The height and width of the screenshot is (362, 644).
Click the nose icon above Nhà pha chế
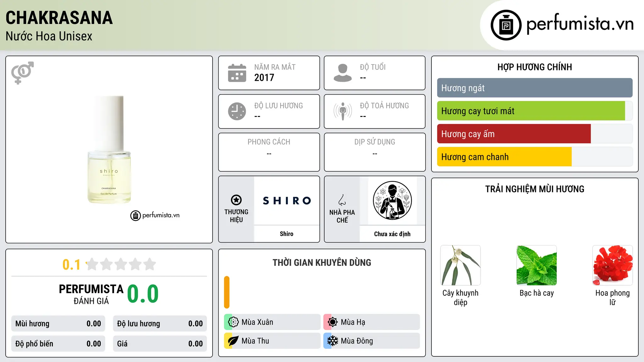pyautogui.click(x=342, y=200)
